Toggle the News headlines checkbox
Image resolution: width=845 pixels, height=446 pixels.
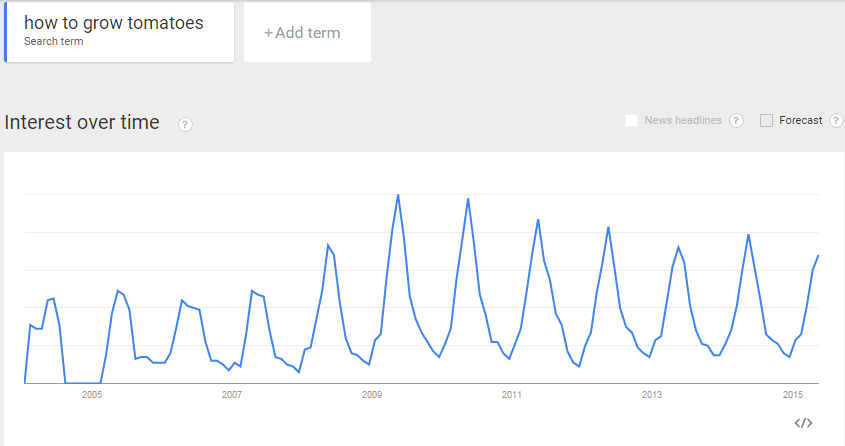point(631,121)
